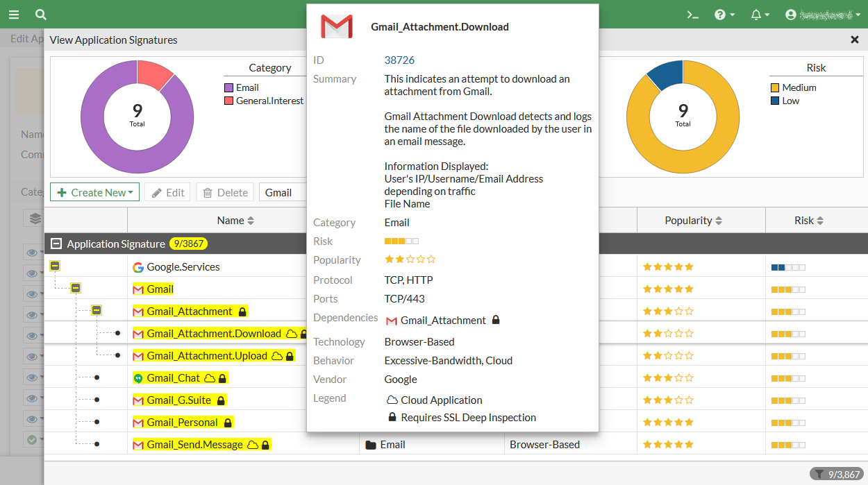Screen dimensions: 868x485
Task: Click cloud icon on Gmail_Attachment.Upload row
Action: point(277,356)
